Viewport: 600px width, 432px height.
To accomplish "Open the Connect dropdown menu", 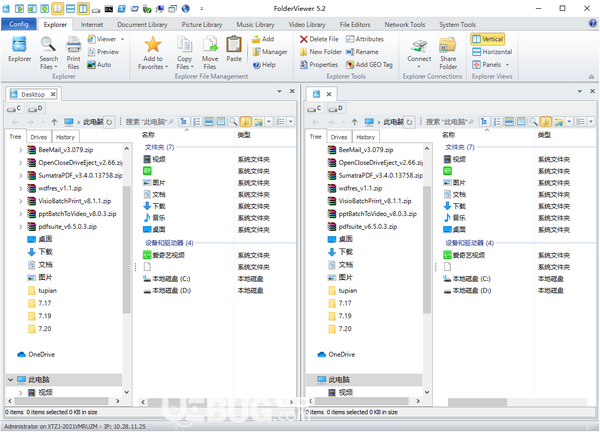I will click(x=419, y=67).
